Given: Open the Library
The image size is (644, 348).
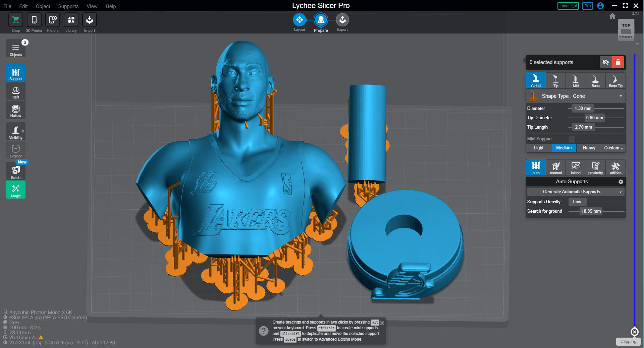Looking at the screenshot, I should pos(71,20).
